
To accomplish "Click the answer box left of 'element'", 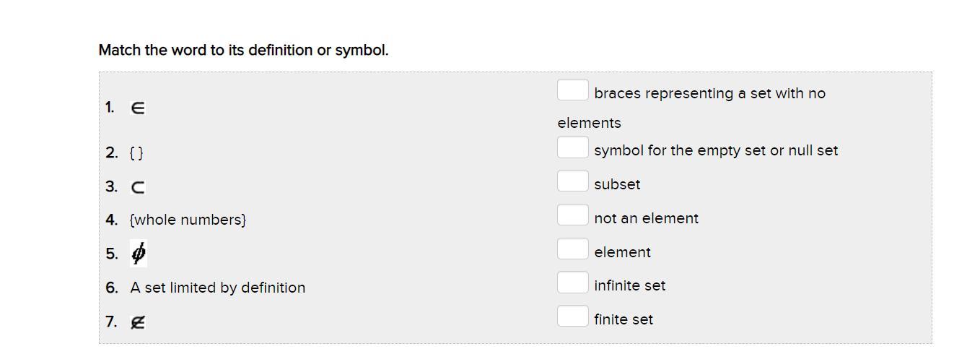I will 572,249.
